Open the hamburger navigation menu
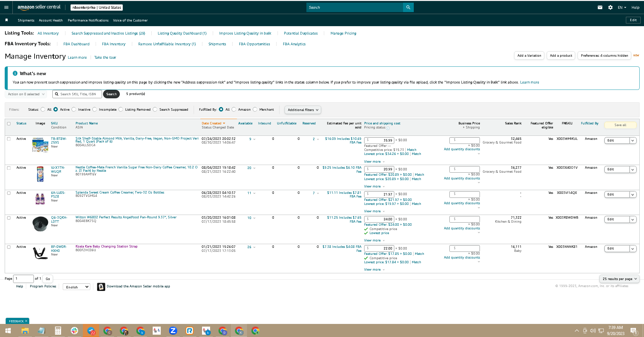 pos(6,7)
